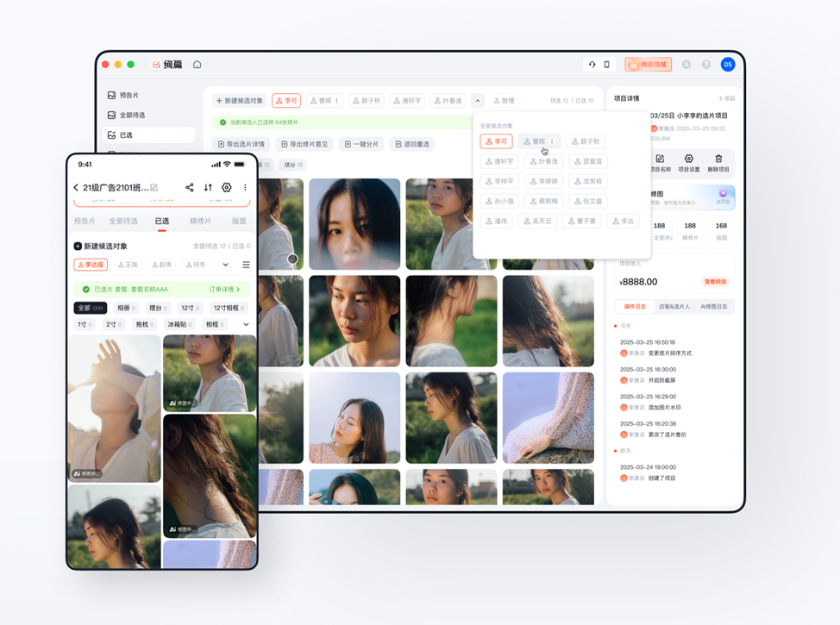Select 全部待选 in the left sidebar

click(x=132, y=115)
